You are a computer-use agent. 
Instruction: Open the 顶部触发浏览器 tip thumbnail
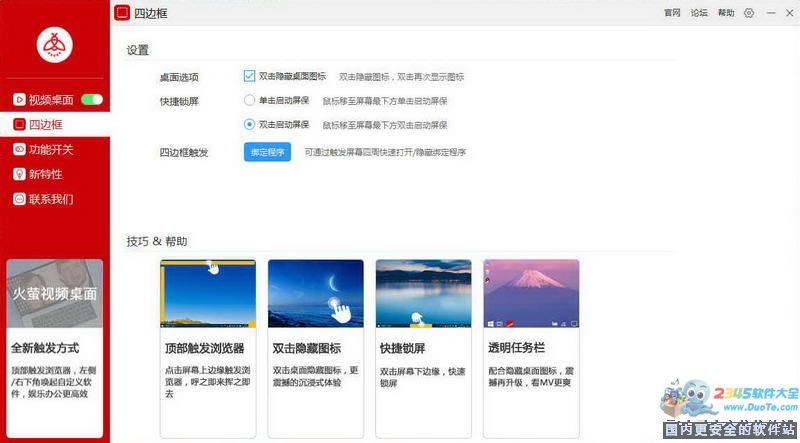[x=208, y=293]
